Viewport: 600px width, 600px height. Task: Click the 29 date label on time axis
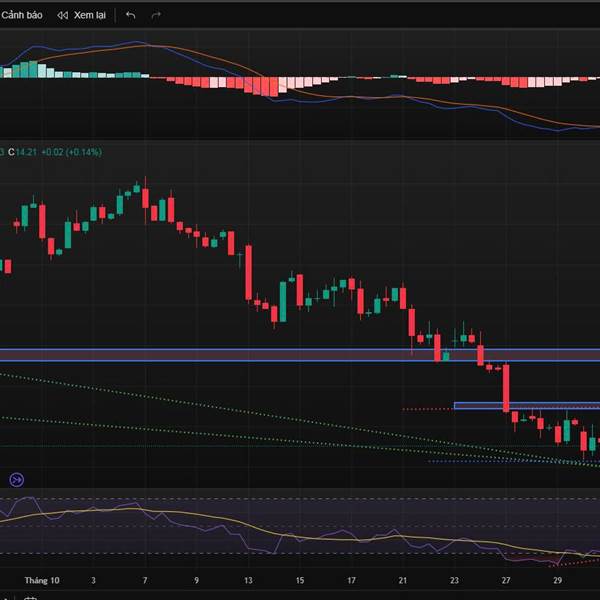pyautogui.click(x=558, y=580)
